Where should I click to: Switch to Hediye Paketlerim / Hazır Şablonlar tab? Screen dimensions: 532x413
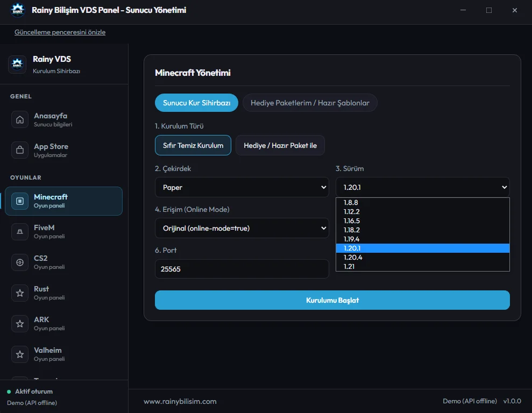pos(310,103)
